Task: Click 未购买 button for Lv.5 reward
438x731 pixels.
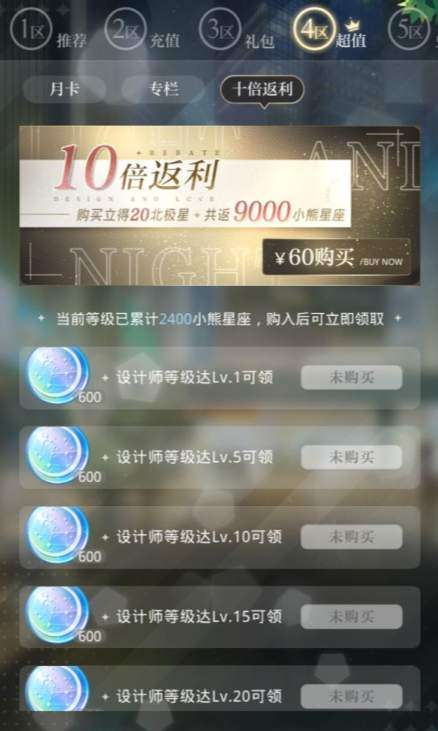Action: pyautogui.click(x=351, y=457)
